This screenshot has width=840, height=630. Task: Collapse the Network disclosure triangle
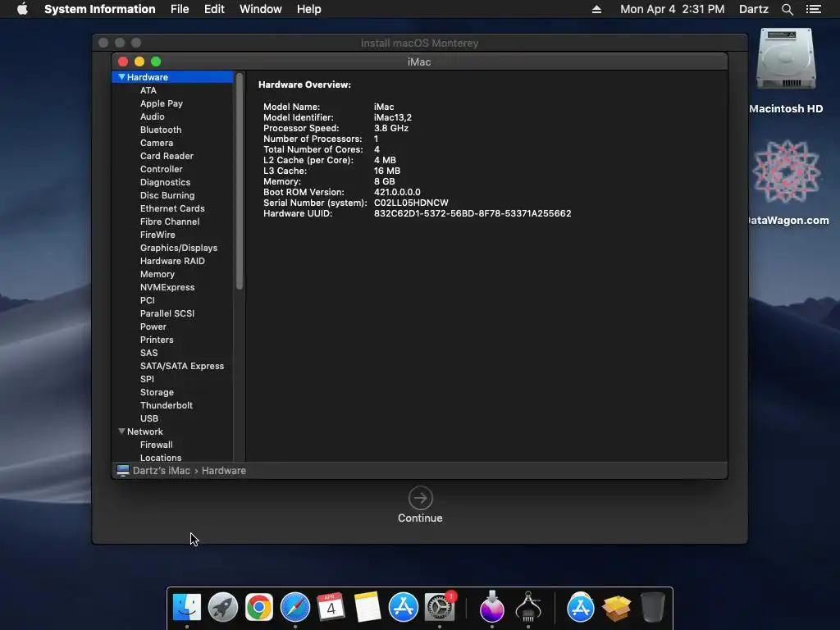pyautogui.click(x=121, y=431)
